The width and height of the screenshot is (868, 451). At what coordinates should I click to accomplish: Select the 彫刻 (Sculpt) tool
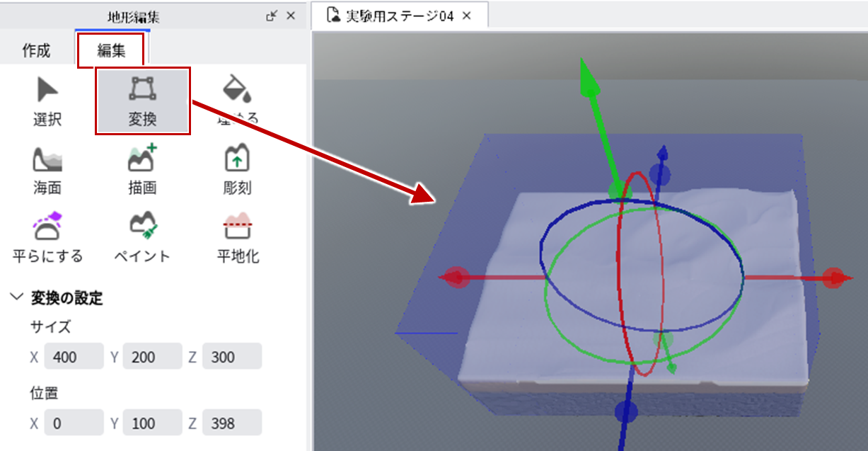[237, 170]
